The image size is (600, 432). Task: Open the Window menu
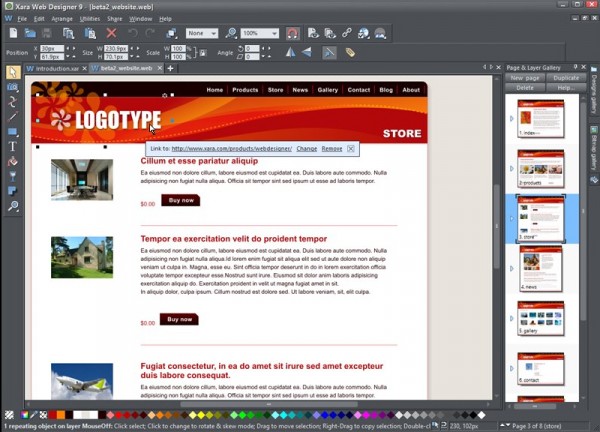click(140, 18)
